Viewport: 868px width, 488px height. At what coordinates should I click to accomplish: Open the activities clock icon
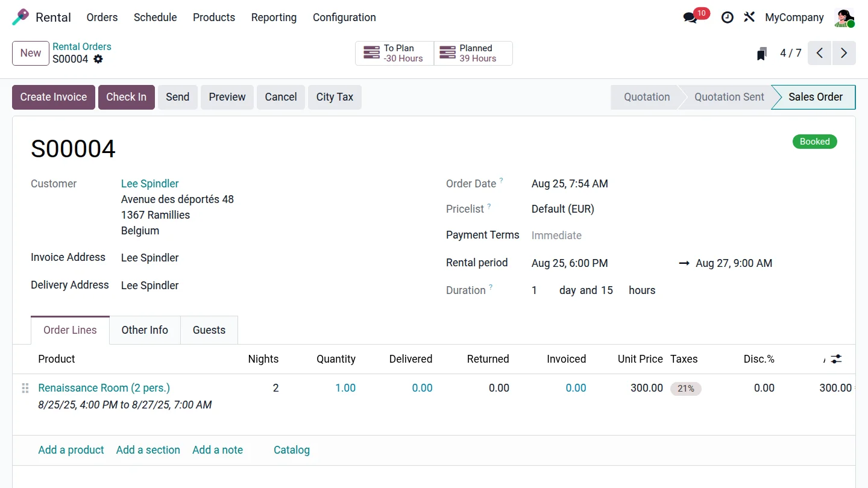(728, 17)
